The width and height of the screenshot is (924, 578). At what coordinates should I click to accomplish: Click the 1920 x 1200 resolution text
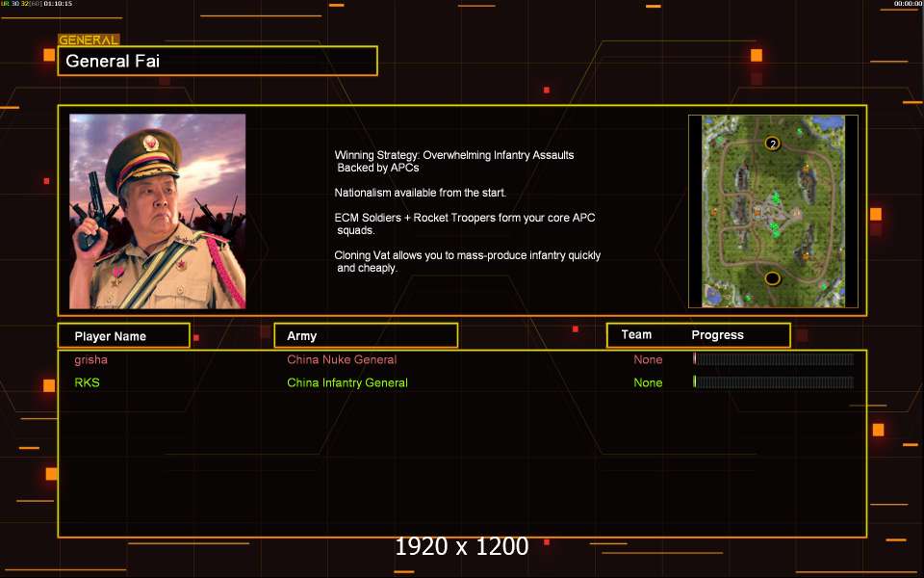point(461,546)
